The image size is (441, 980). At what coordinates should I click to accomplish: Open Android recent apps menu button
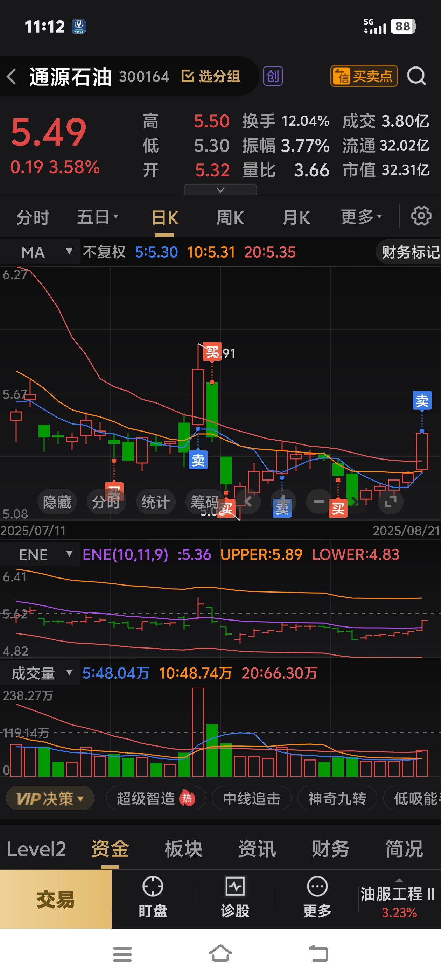tap(122, 954)
